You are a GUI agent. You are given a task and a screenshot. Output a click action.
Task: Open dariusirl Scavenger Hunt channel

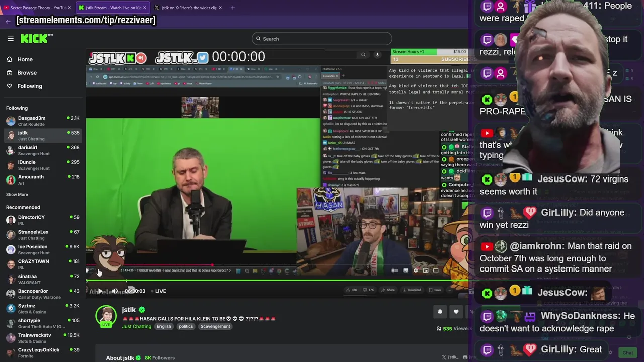coord(43,150)
